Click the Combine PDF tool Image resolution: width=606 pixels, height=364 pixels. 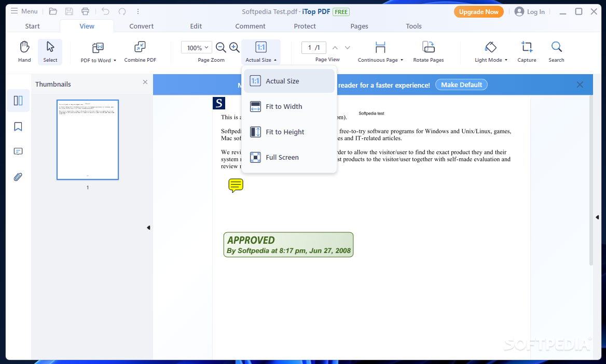(140, 51)
